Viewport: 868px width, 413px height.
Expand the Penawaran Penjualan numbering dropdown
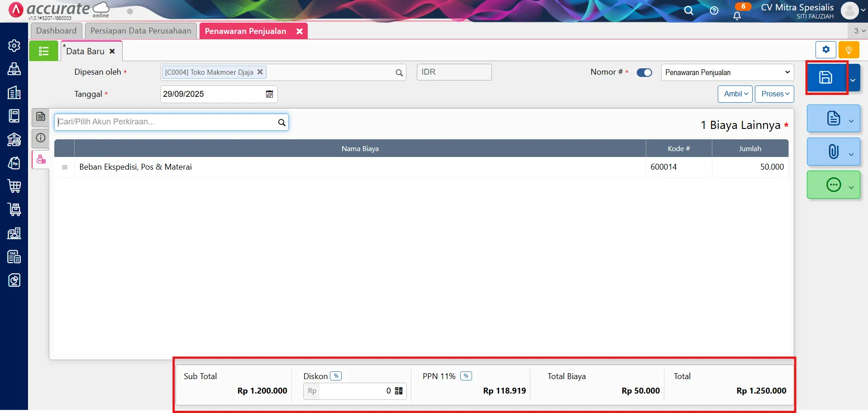[x=727, y=72]
